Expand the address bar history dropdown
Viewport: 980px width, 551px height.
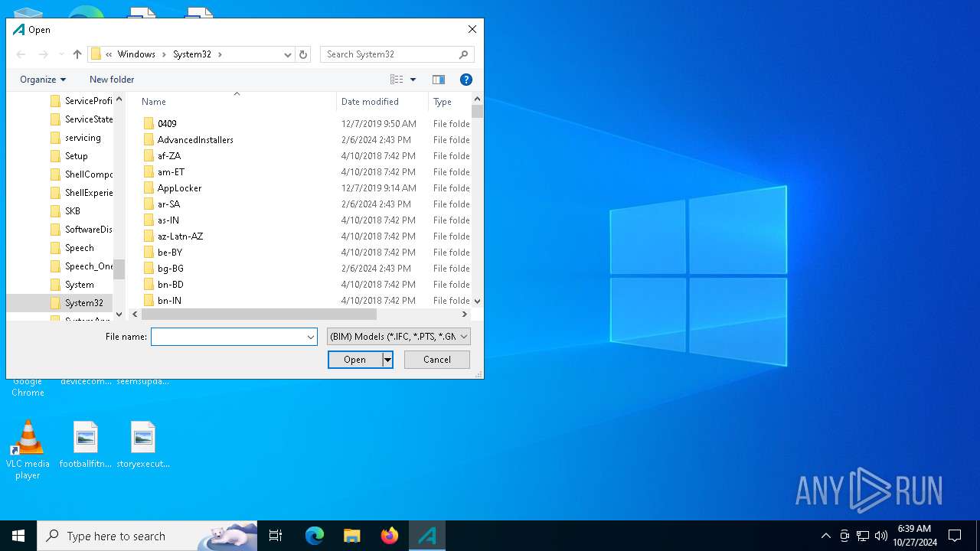[288, 54]
